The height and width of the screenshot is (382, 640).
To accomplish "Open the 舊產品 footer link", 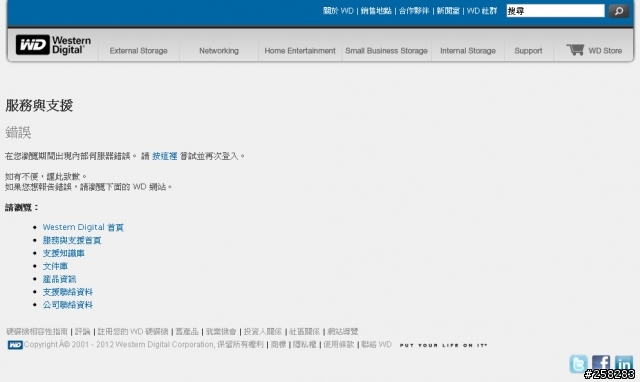I will [187, 331].
